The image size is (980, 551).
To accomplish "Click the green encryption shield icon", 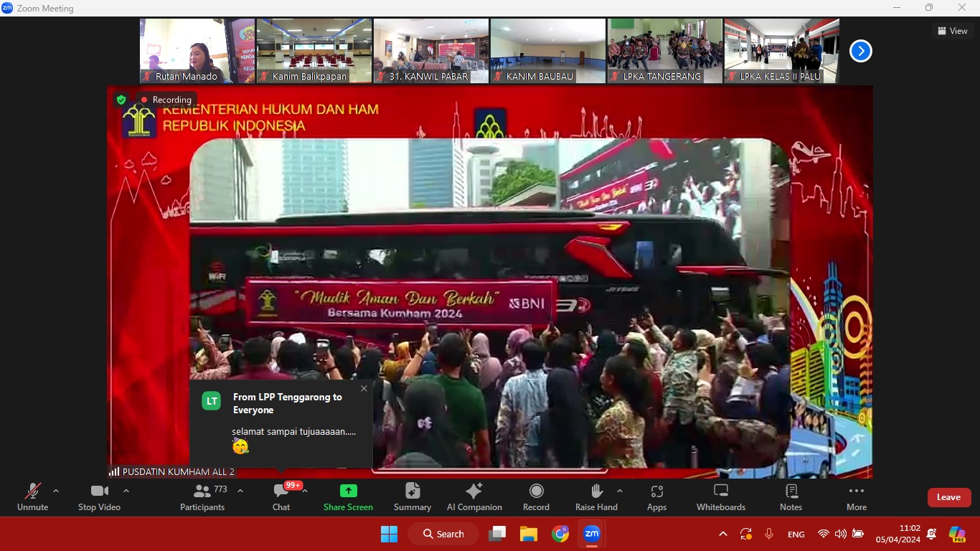I will click(121, 100).
